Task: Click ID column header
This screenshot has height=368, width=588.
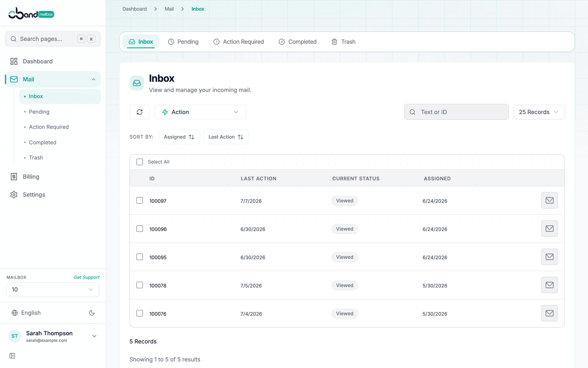Action: (x=152, y=179)
